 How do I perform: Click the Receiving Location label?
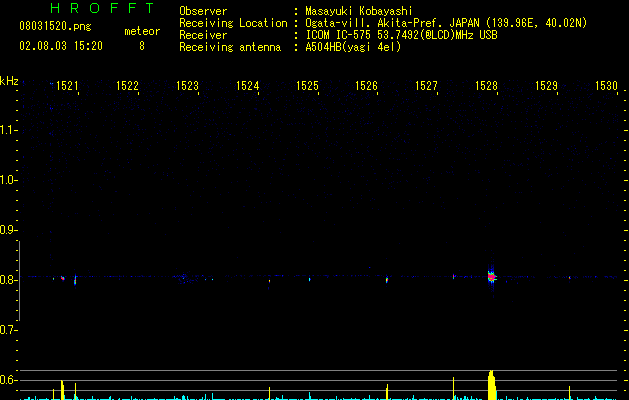pyautogui.click(x=233, y=23)
